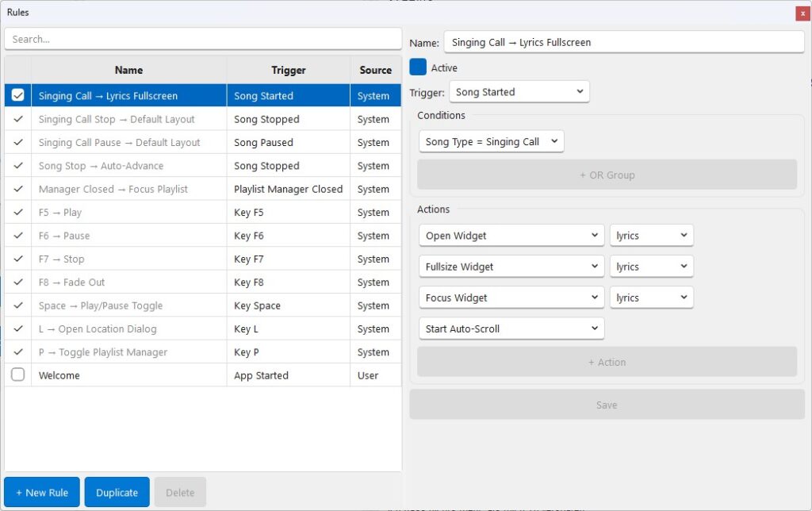Add an OR Group condition
812x511 pixels.
[607, 175]
